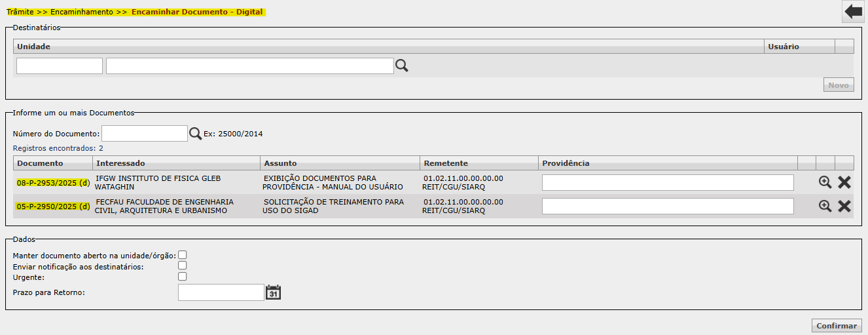The height and width of the screenshot is (335, 868).
Task: Click the Trâmite breadcrumb item
Action: point(20,12)
